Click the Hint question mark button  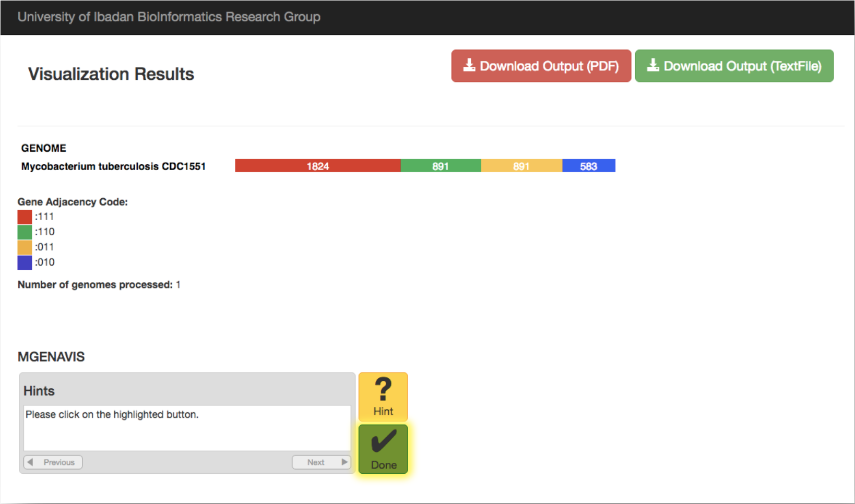tap(383, 397)
